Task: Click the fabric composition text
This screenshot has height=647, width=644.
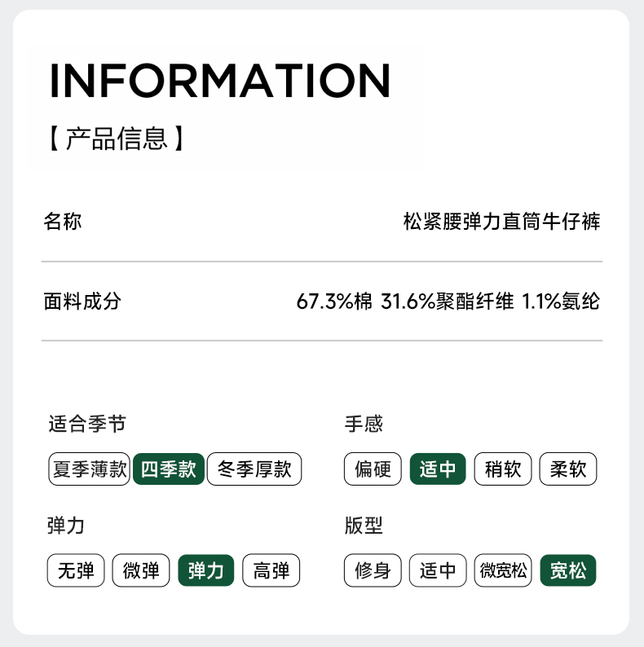Action: (x=448, y=301)
